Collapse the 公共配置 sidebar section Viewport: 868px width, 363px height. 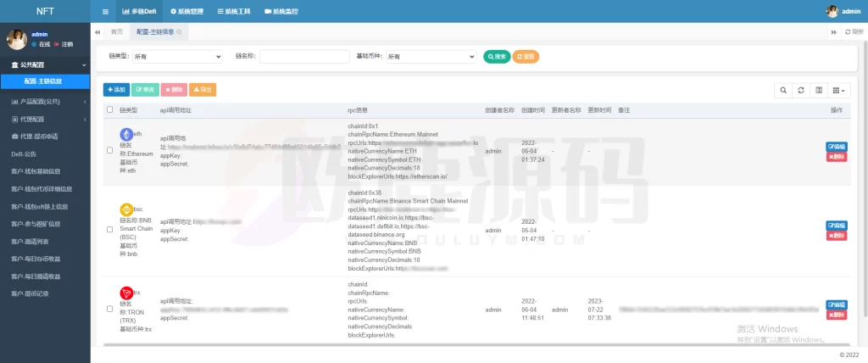(x=45, y=64)
